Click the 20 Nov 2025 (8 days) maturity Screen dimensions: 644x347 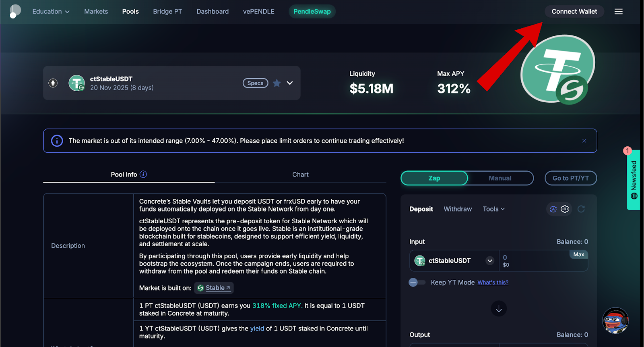click(122, 88)
